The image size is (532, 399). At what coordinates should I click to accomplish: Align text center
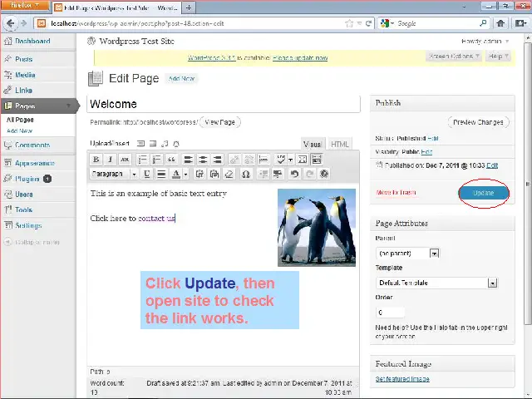203,160
